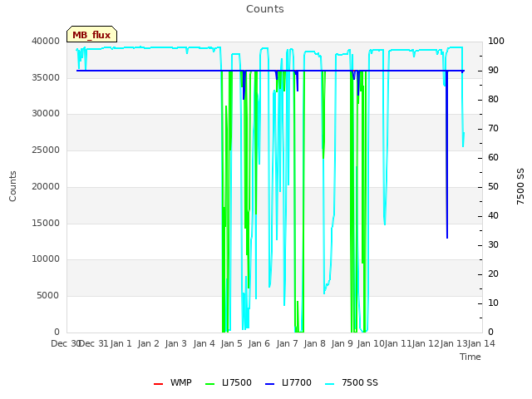Click the Counts chart title

[x=265, y=9]
